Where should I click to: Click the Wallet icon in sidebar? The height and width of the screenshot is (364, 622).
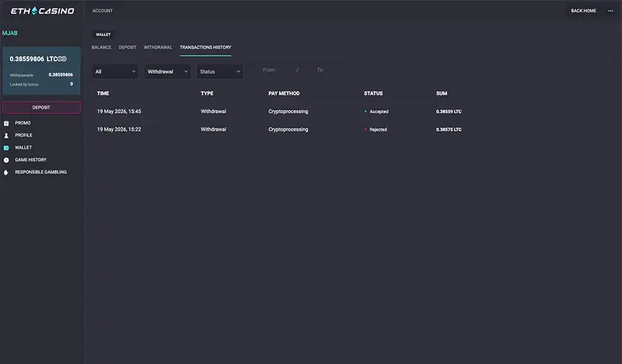coord(6,148)
